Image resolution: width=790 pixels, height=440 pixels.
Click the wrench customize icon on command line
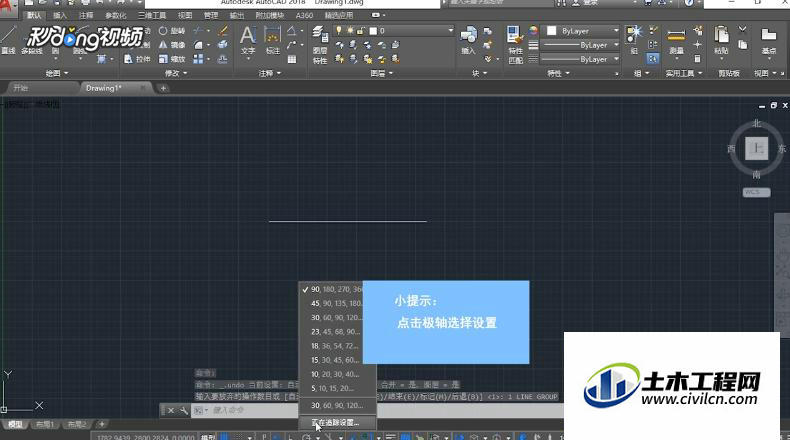click(x=184, y=411)
